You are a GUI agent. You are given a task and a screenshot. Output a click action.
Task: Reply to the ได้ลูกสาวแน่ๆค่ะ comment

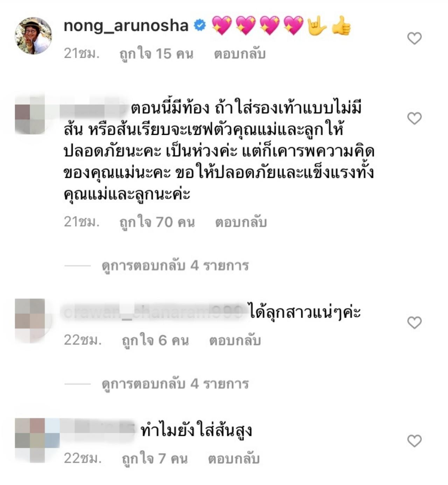pos(235,340)
